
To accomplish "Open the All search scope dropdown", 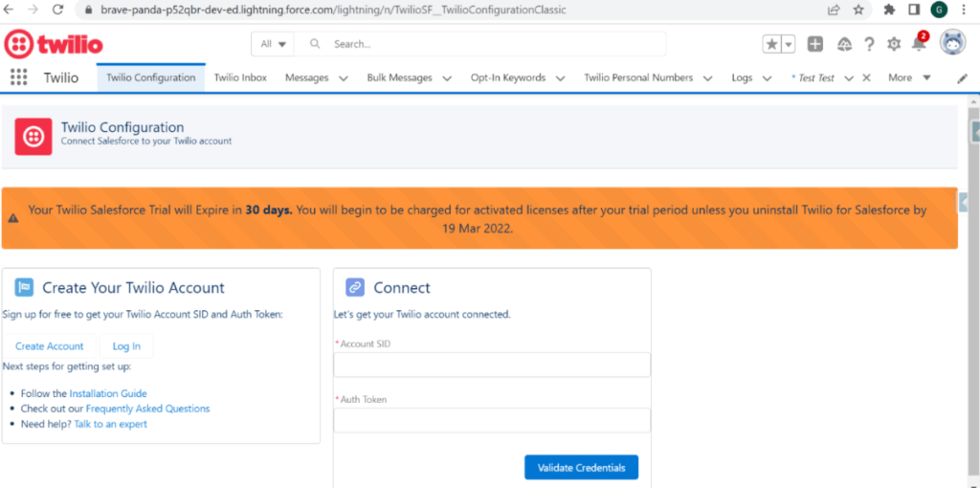I will click(273, 44).
